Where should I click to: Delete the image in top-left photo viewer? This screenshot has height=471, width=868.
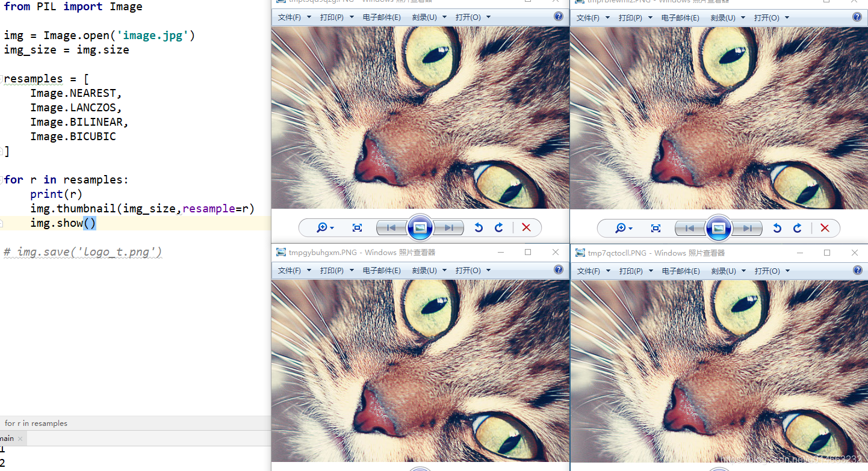pos(526,227)
